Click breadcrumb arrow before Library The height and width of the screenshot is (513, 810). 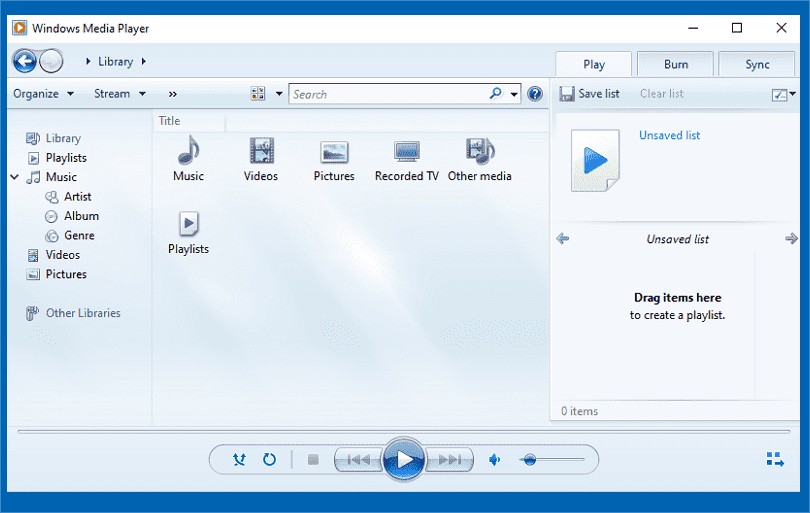(x=88, y=61)
